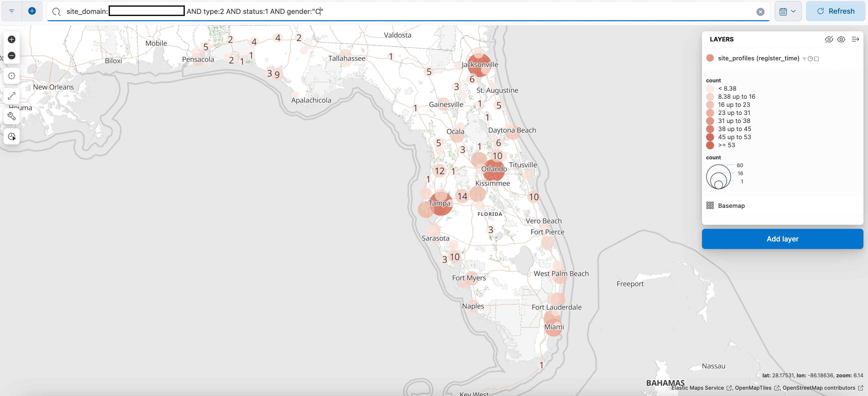868x396 pixels.
Task: Refresh the map data
Action: point(836,11)
